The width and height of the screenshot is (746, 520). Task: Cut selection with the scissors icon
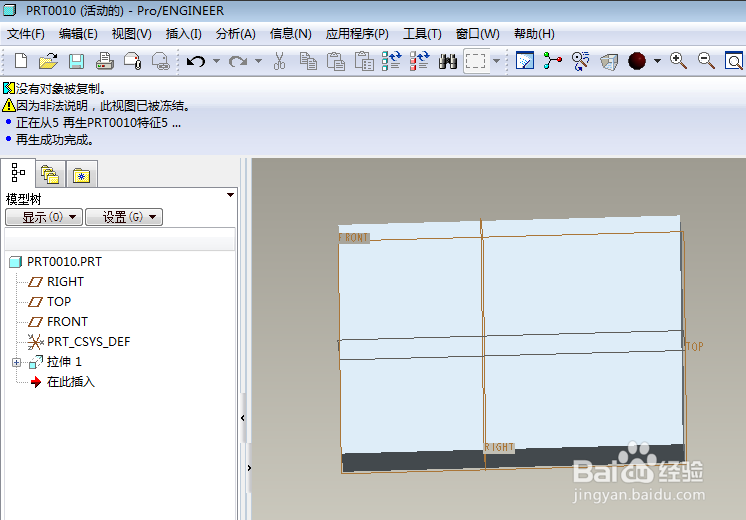279,61
